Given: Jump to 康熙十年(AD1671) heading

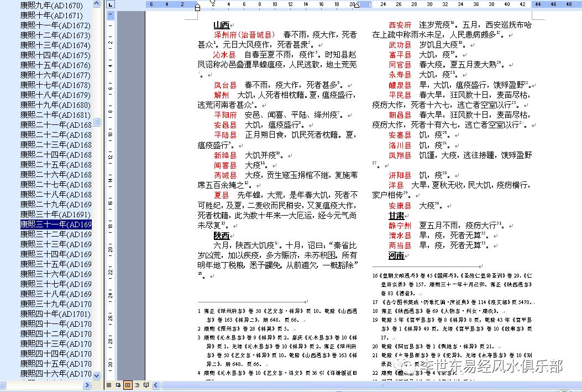Looking at the screenshot, I should 51,15.
